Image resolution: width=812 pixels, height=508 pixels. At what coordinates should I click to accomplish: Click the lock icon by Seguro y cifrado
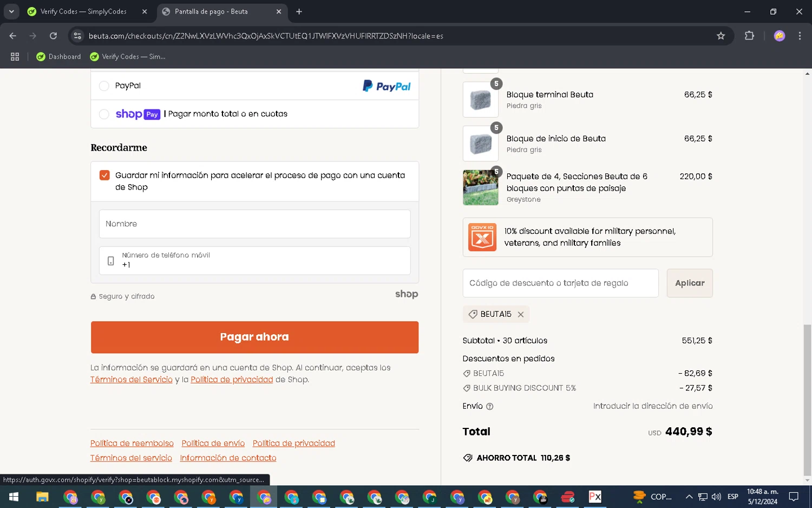(93, 297)
